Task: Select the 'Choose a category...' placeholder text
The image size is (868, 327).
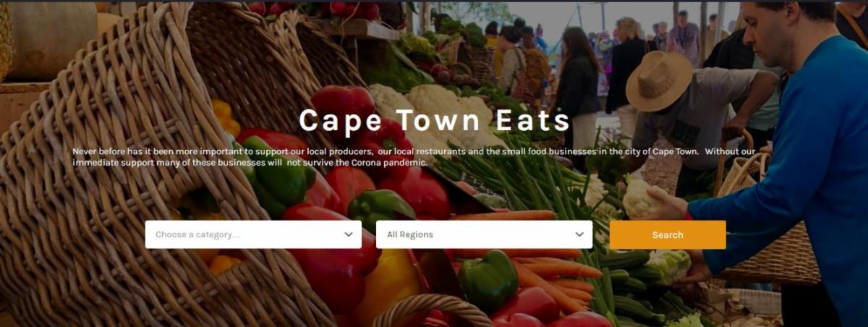Action: 197,234
